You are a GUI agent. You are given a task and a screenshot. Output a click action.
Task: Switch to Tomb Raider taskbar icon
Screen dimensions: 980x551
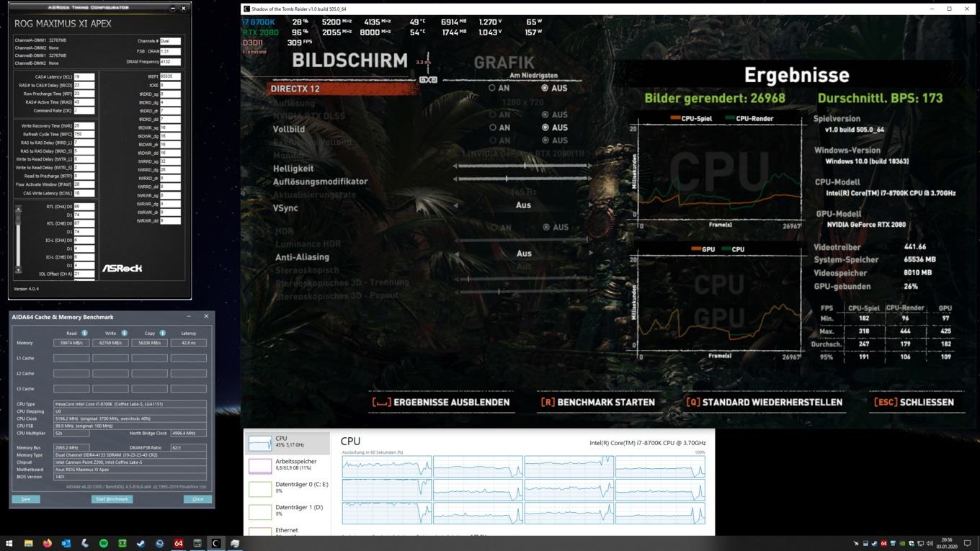pyautogui.click(x=215, y=543)
